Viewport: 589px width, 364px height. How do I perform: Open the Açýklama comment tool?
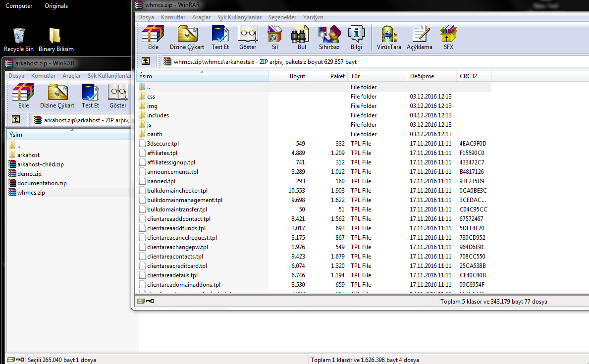(x=420, y=38)
